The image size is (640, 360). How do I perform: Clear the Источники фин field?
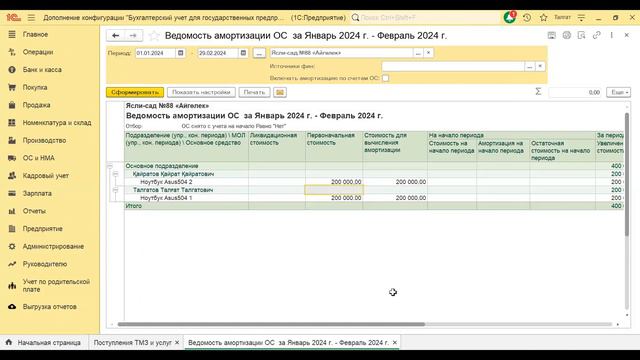click(x=540, y=66)
